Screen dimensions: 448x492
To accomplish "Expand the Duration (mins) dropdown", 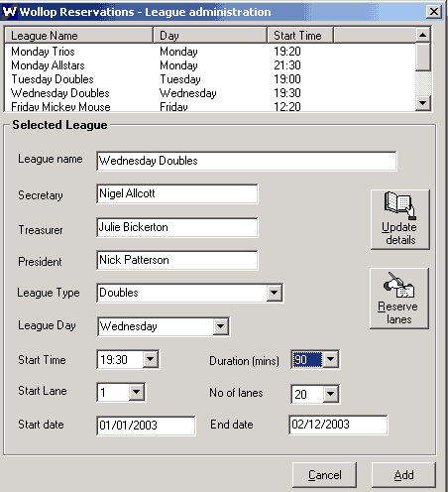I will pyautogui.click(x=331, y=359).
